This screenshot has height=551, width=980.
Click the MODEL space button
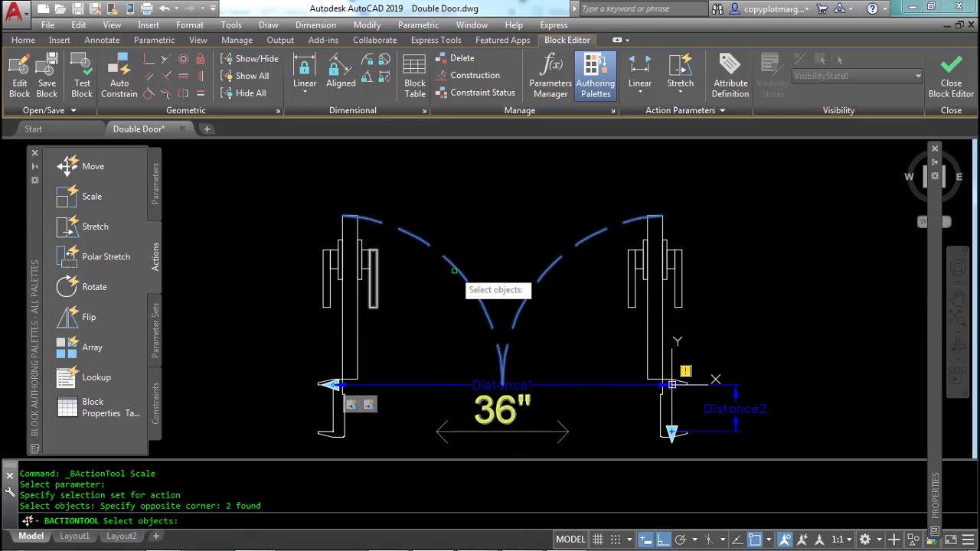(570, 539)
